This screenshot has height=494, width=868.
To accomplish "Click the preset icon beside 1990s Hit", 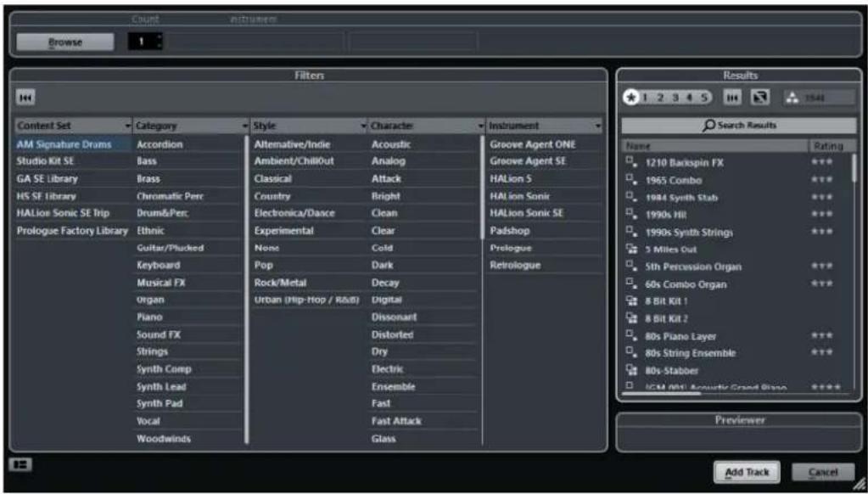I will tap(631, 214).
